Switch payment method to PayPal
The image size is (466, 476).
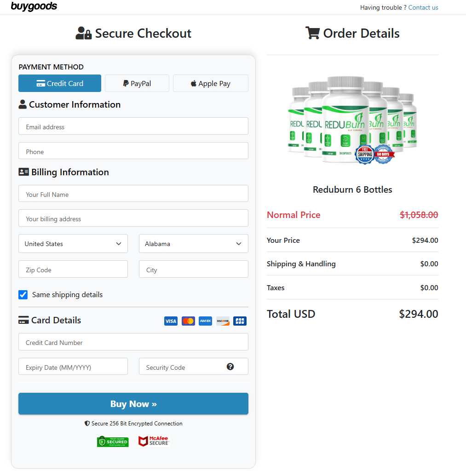[137, 83]
